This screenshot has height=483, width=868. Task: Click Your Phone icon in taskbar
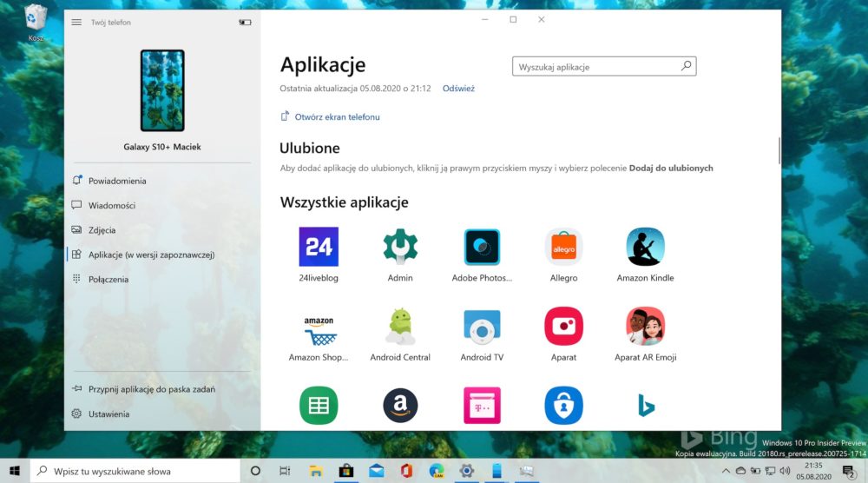coord(496,471)
